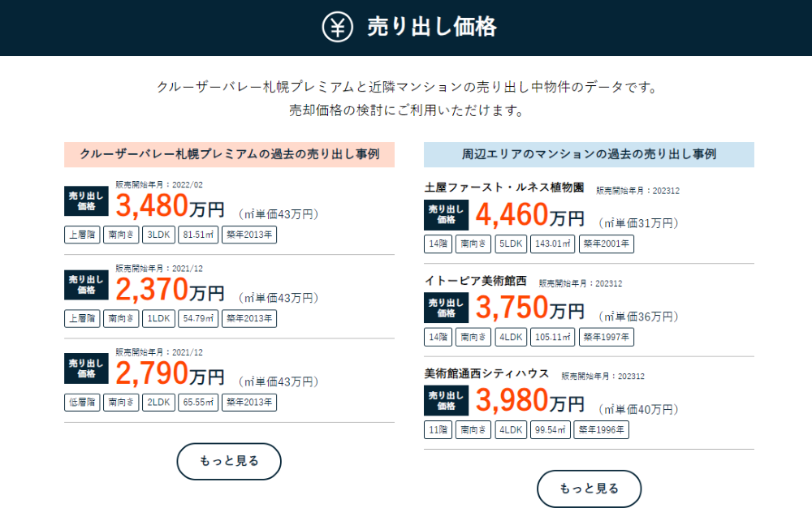The height and width of the screenshot is (517, 812).
Task: Click クルーザーバレー札幌プレミアム past listings header
Action: [230, 154]
